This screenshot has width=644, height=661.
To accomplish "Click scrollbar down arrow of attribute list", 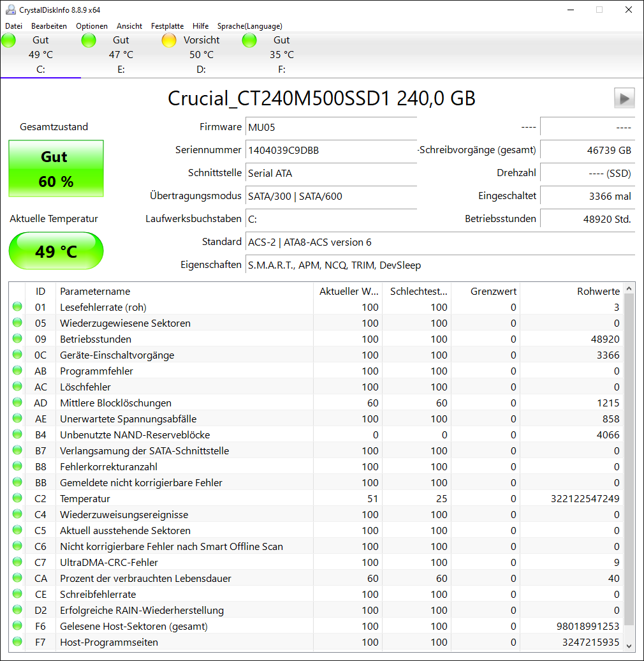I will point(629,646).
